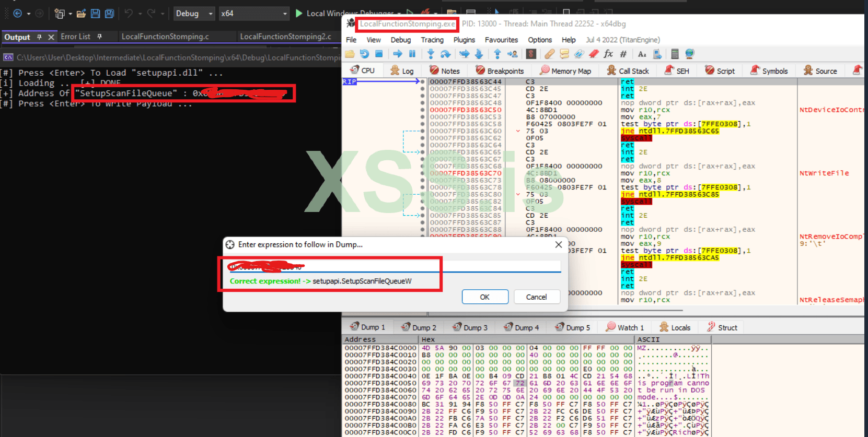Viewport: 868px width, 437px height.
Task: Click the x64dbg Trace Over icon
Action: (479, 54)
